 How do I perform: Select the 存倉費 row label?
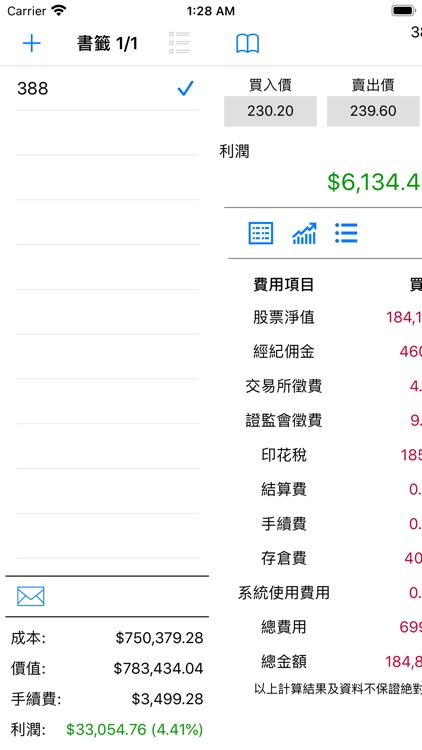pyautogui.click(x=284, y=558)
